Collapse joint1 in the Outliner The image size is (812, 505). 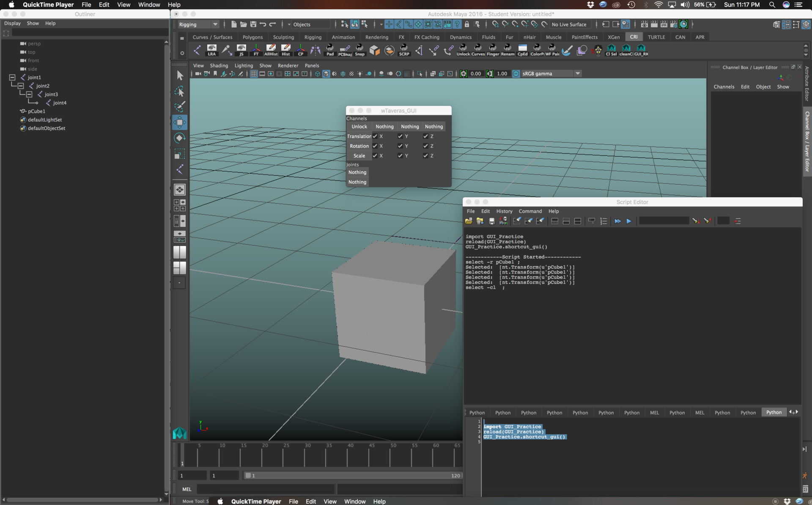[12, 77]
